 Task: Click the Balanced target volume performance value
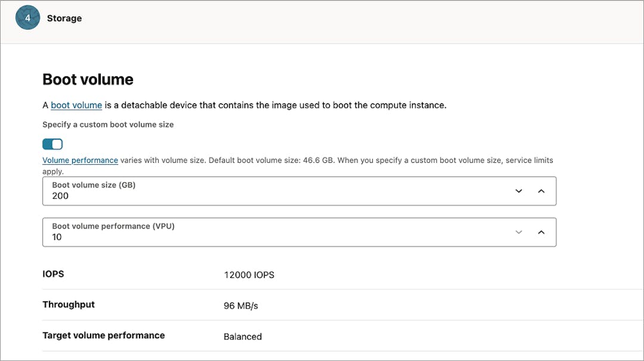tap(243, 336)
